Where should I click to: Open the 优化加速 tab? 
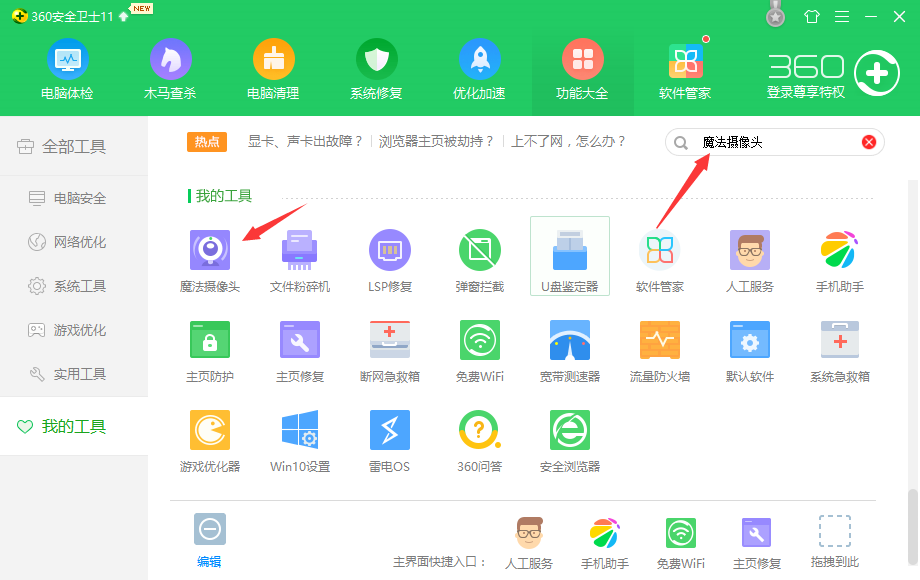(x=479, y=69)
